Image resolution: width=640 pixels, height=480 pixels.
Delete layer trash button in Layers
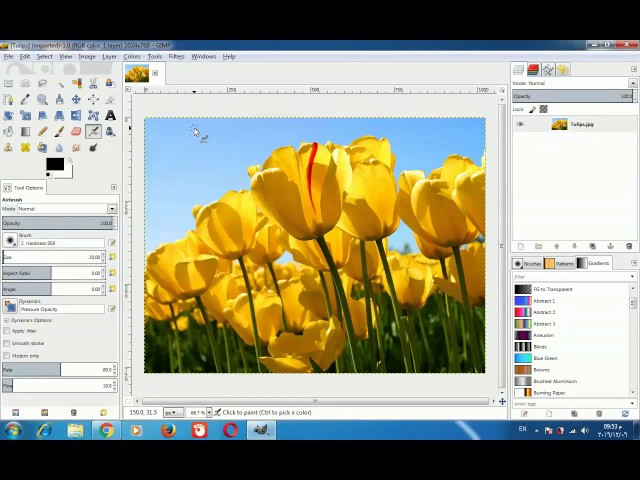pyautogui.click(x=629, y=246)
